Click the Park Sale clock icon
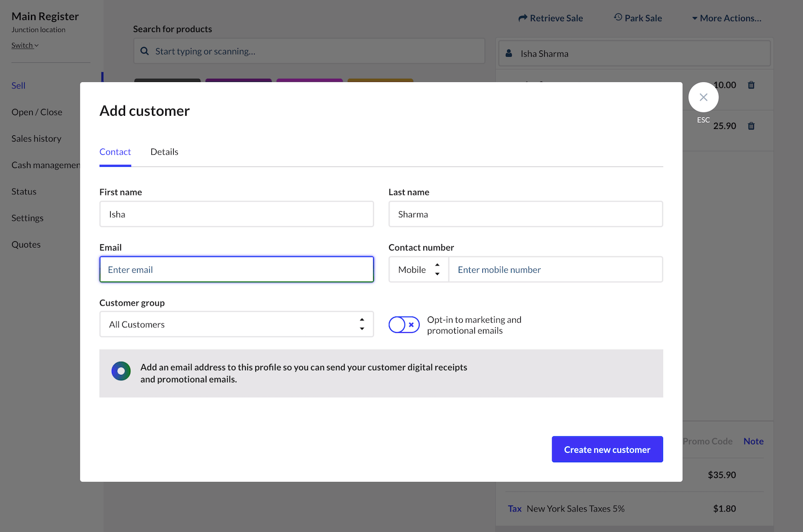The height and width of the screenshot is (532, 803). pos(618,18)
